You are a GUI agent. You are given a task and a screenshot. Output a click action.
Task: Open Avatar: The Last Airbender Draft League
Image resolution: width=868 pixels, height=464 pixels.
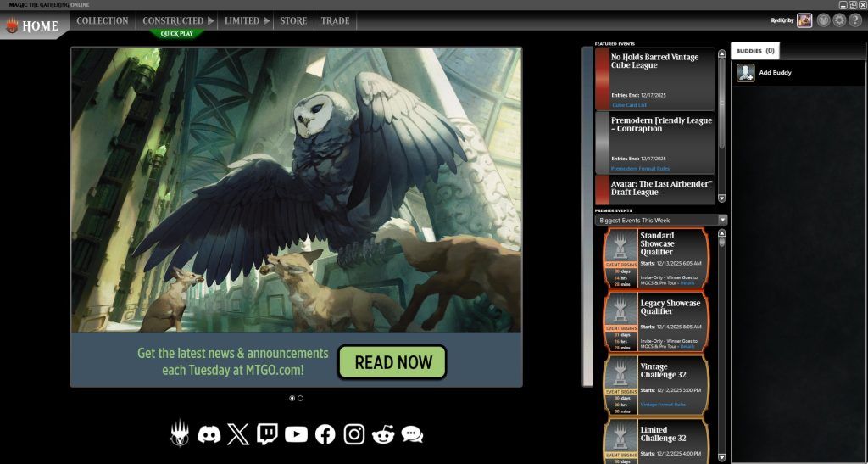(x=655, y=189)
